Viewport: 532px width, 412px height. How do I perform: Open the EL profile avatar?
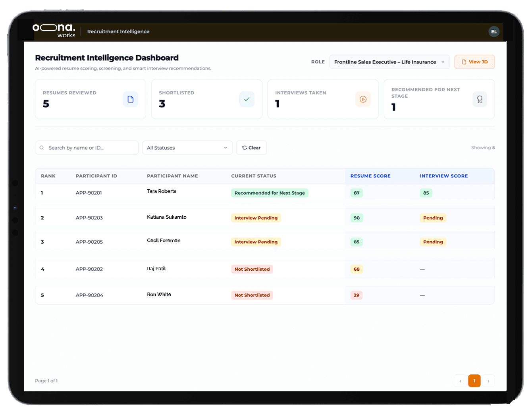(494, 31)
